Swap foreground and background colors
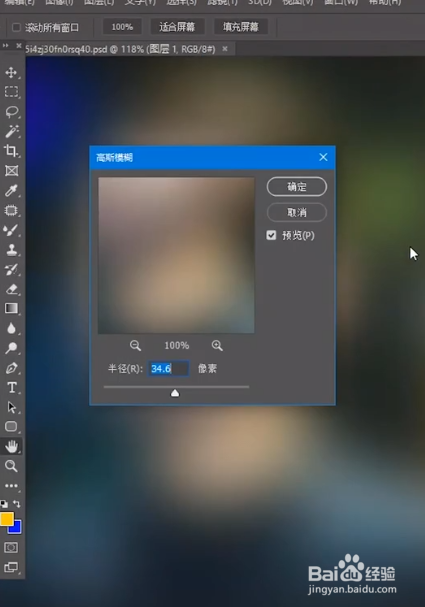425x607 pixels. pos(17,504)
